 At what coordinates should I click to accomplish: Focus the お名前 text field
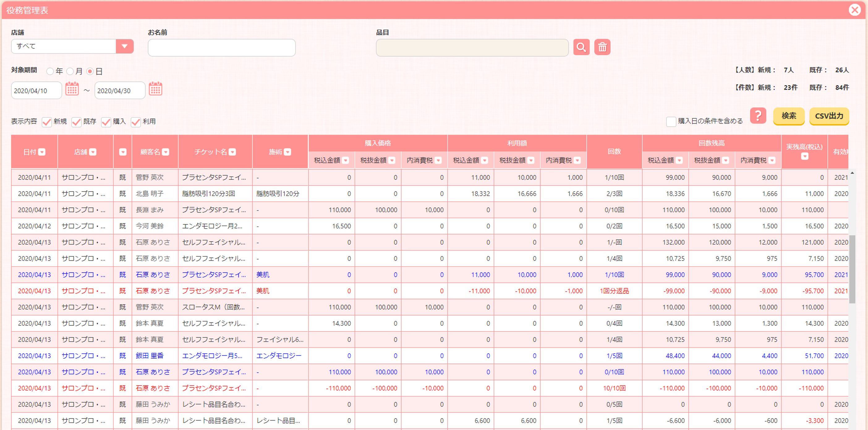(222, 48)
